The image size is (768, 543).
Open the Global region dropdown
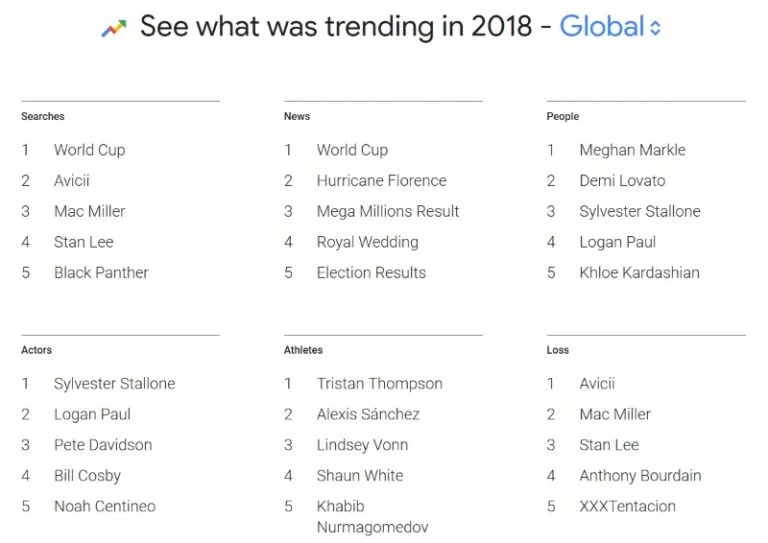click(x=610, y=26)
